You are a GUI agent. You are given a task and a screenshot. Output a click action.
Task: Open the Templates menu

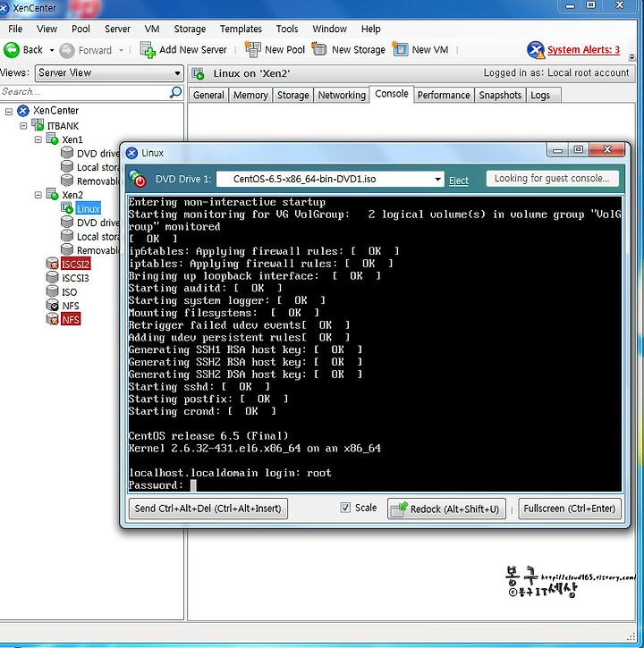[x=241, y=29]
